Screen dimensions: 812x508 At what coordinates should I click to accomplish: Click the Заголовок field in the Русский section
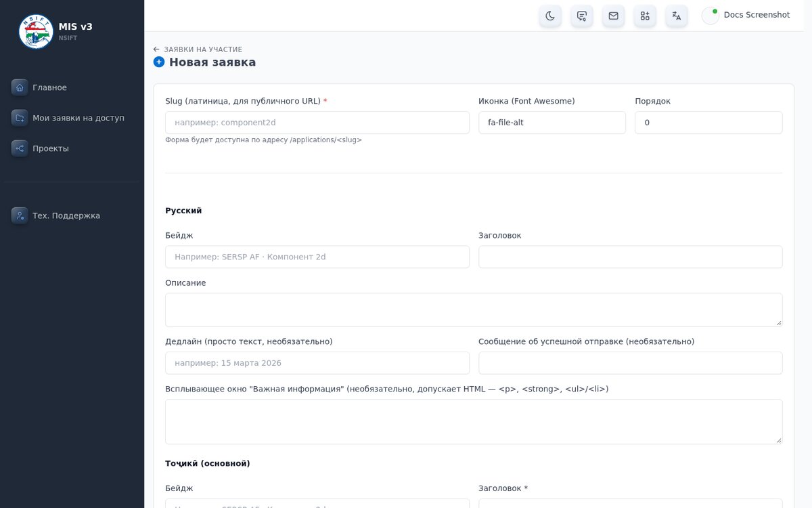(x=631, y=257)
